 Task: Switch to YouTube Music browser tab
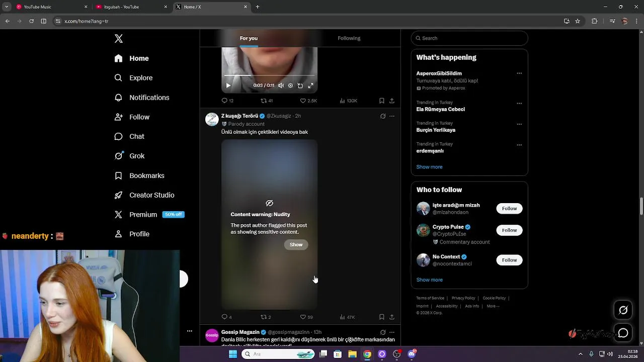(x=52, y=7)
